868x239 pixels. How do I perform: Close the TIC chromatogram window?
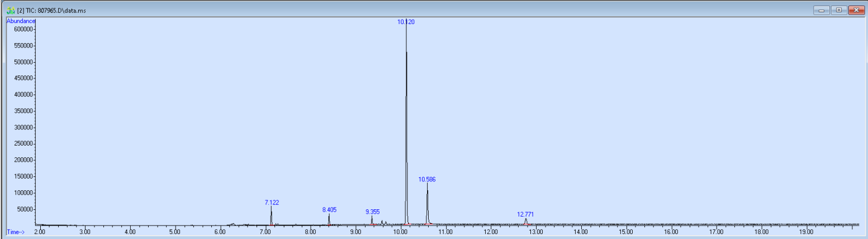[x=856, y=10]
